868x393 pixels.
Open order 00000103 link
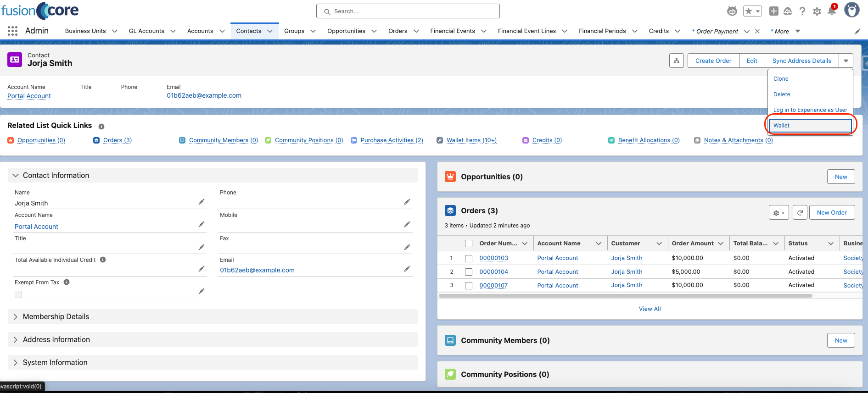tap(493, 258)
